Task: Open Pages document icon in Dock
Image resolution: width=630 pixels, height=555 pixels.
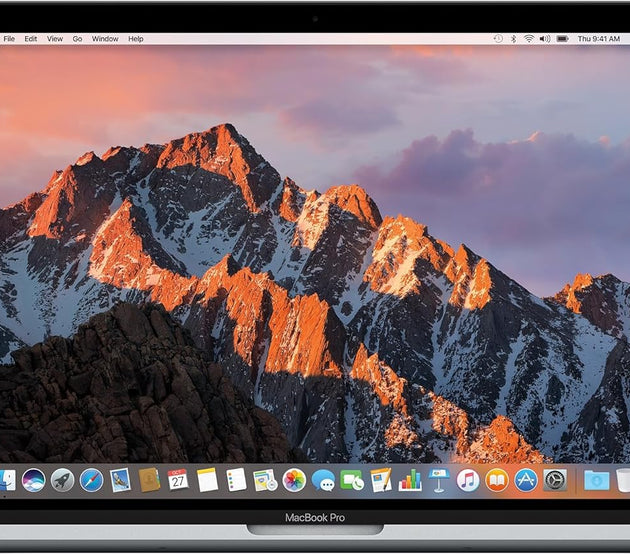Action: coord(381,480)
